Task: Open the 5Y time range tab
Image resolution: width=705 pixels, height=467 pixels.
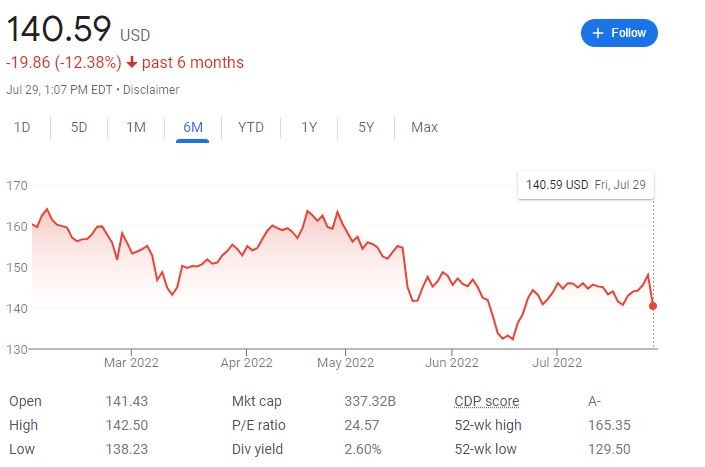Action: pos(366,127)
